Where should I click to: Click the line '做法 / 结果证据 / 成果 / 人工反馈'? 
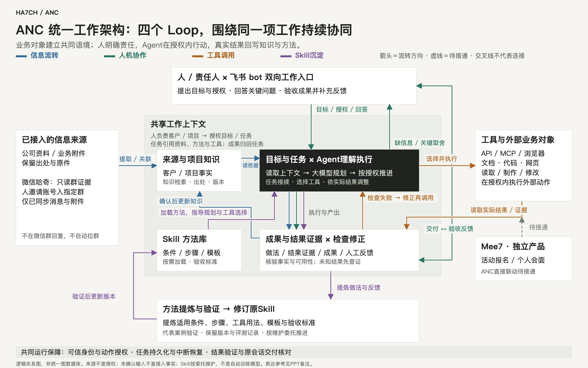pos(319,253)
